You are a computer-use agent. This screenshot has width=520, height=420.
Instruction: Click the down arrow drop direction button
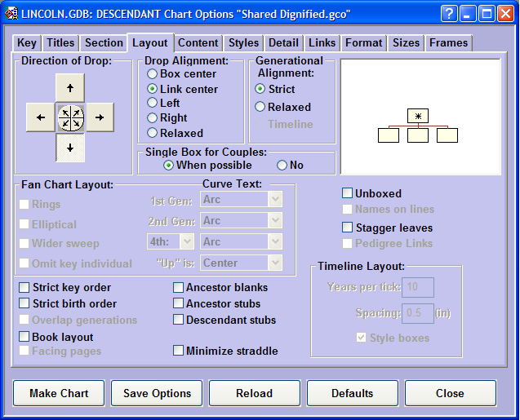(70, 148)
